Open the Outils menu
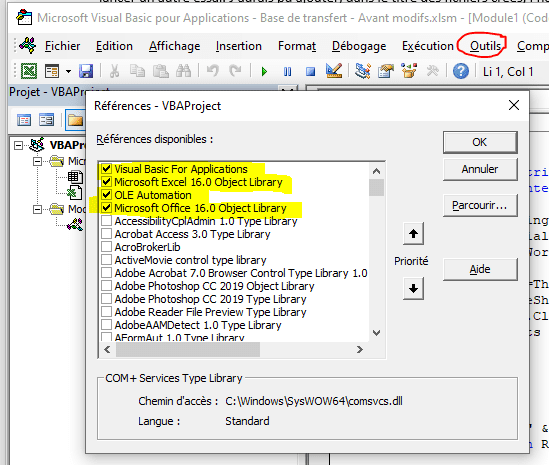The image size is (549, 465). 485,46
